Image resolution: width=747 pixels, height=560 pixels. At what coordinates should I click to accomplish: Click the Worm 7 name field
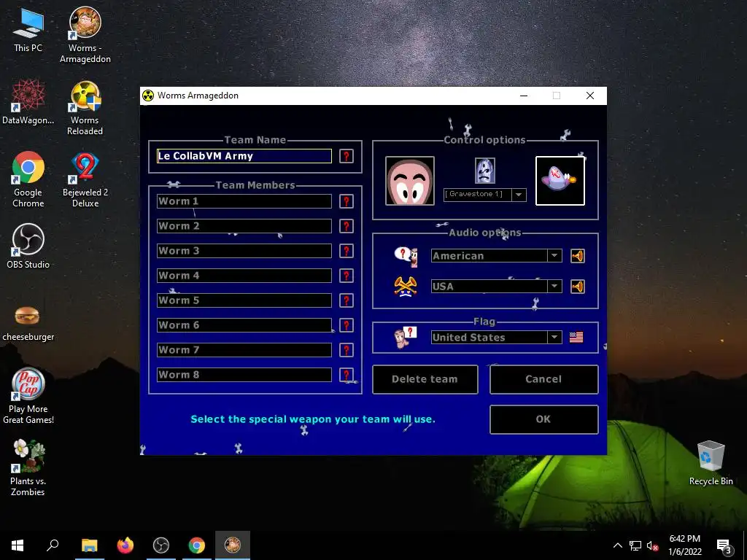[244, 349]
